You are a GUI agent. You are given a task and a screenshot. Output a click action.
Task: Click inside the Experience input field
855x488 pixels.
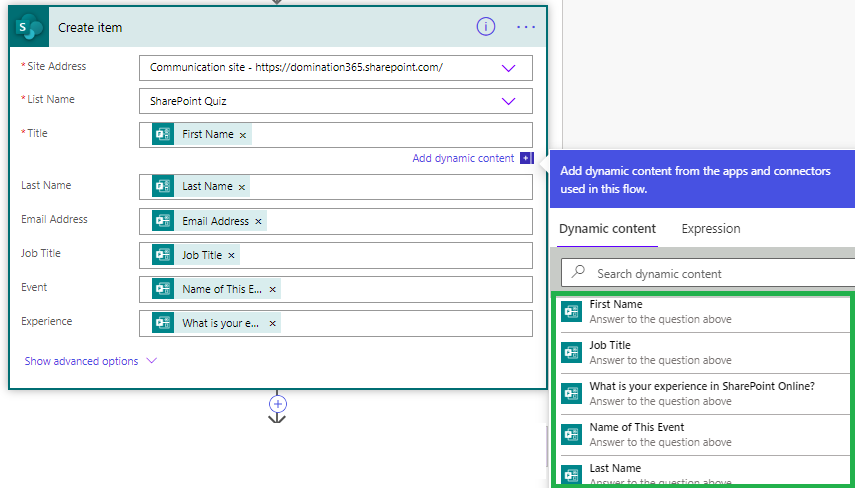[x=336, y=323]
